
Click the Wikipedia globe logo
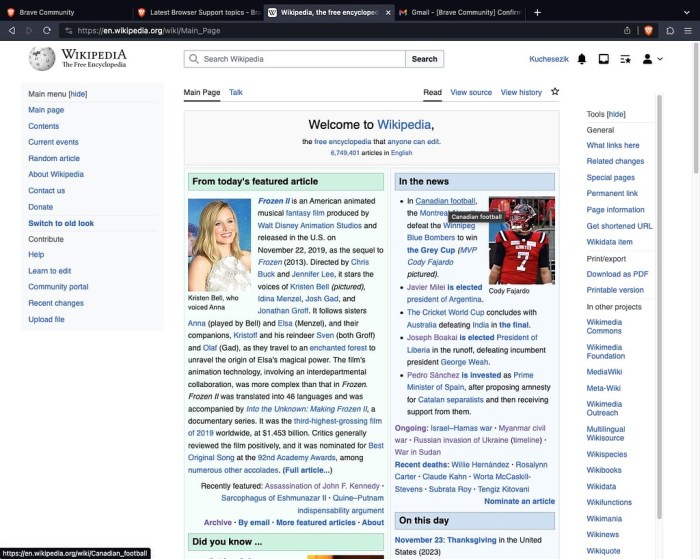[x=42, y=58]
